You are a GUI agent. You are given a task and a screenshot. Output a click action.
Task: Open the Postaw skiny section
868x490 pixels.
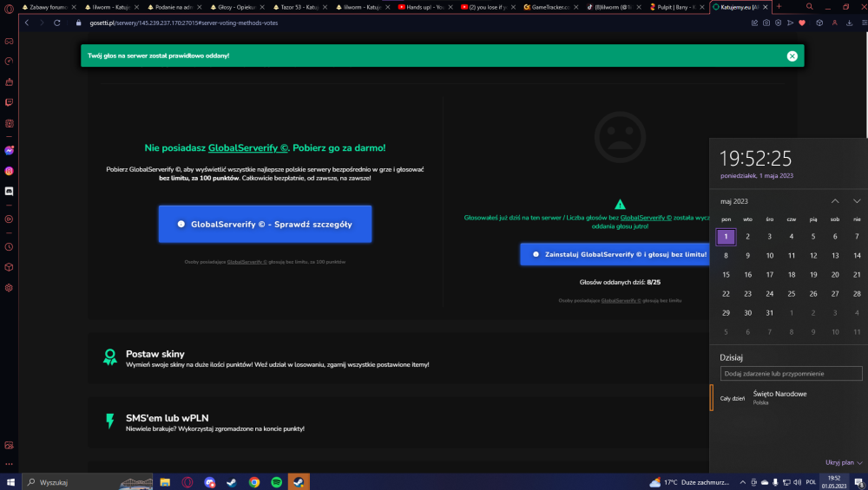click(x=399, y=358)
